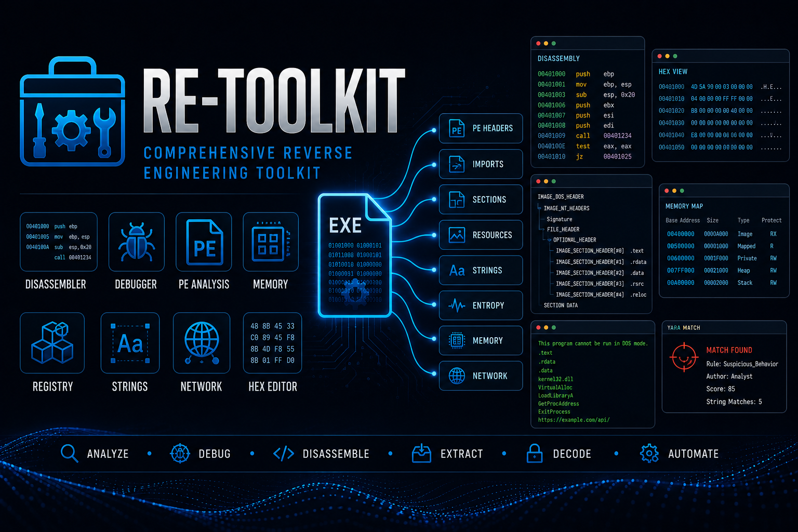Open the https://example.com/api/ string
The width and height of the screenshot is (798, 532).
point(574,420)
